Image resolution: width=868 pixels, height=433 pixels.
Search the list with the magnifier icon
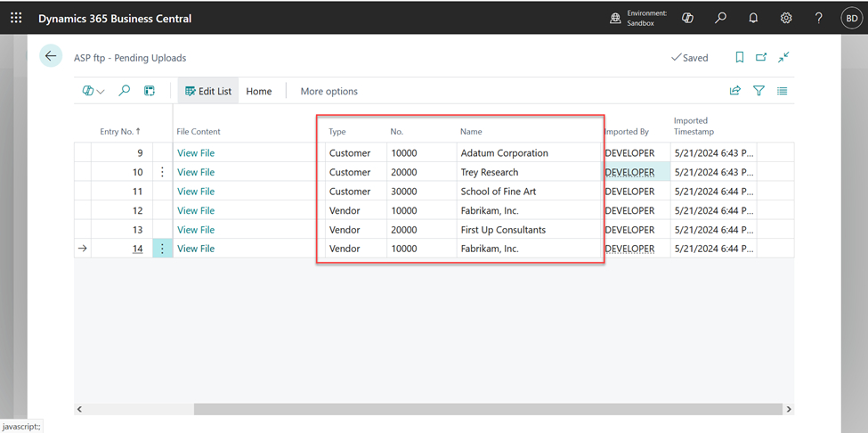[125, 91]
